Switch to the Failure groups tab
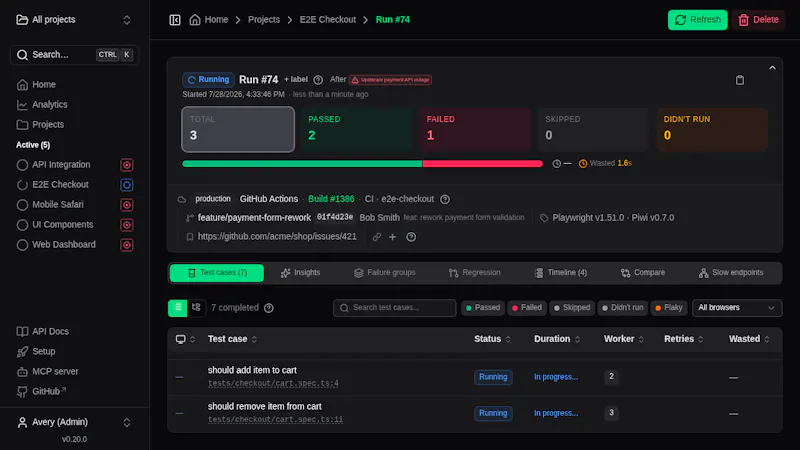Screen dimensions: 800x450 point(385,273)
